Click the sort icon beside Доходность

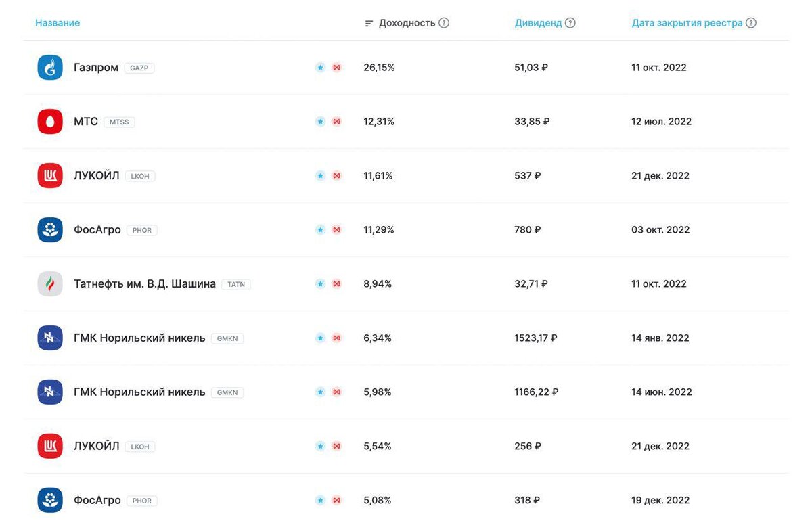click(x=369, y=23)
